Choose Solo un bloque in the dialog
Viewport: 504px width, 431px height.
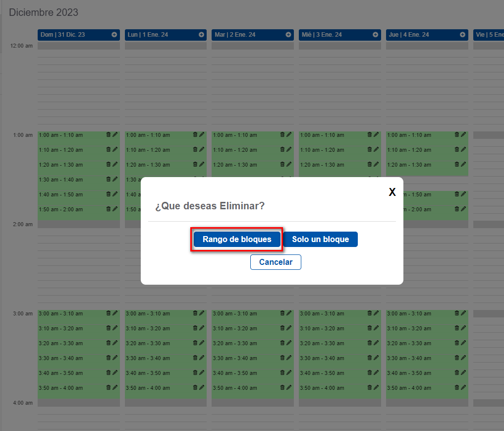click(x=320, y=239)
